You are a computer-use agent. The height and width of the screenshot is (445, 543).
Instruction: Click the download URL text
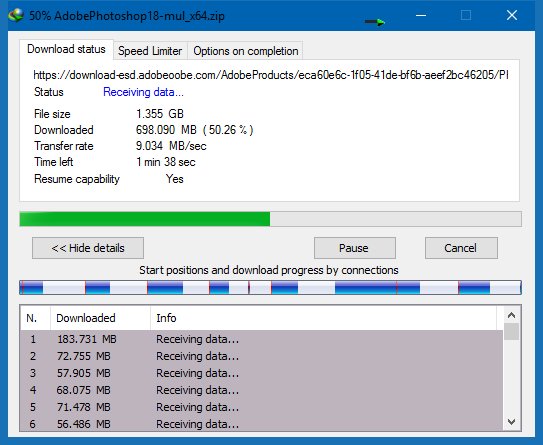[x=271, y=75]
